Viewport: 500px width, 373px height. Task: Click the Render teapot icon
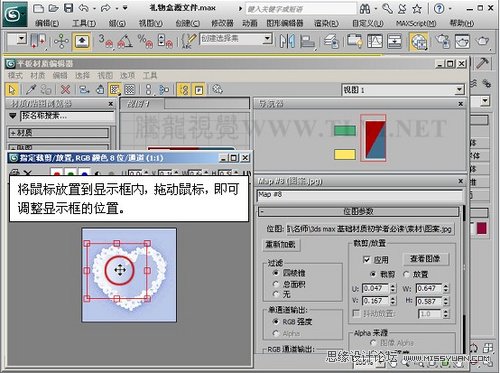pyautogui.click(x=482, y=41)
